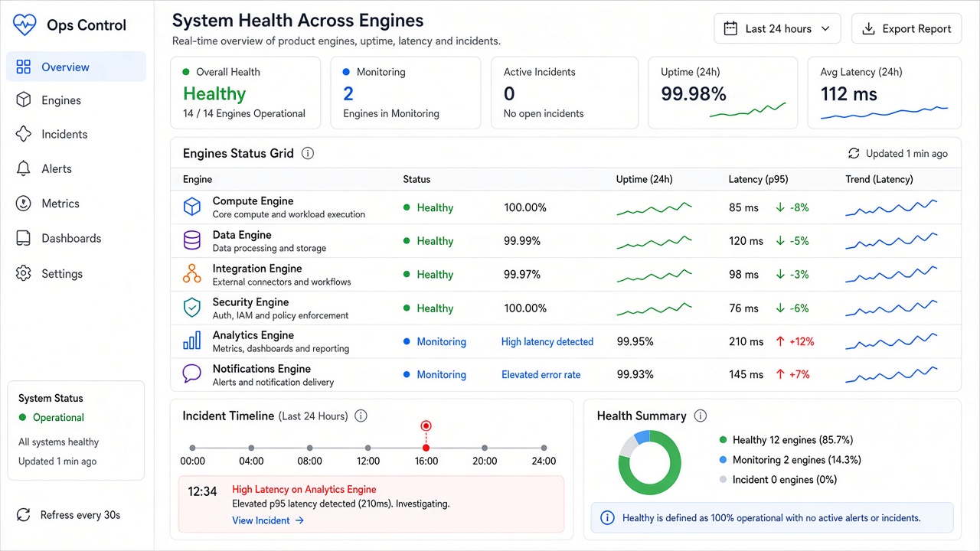Click High Latency on Analytics Engine title
The width and height of the screenshot is (980, 551).
click(304, 489)
